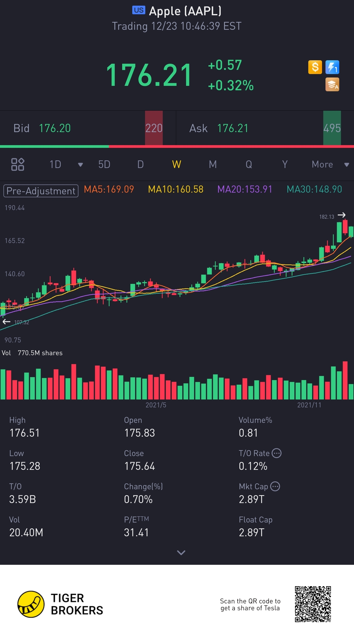Image resolution: width=354 pixels, height=644 pixels.
Task: Expand the More timeframes dropdown
Action: [x=347, y=165]
